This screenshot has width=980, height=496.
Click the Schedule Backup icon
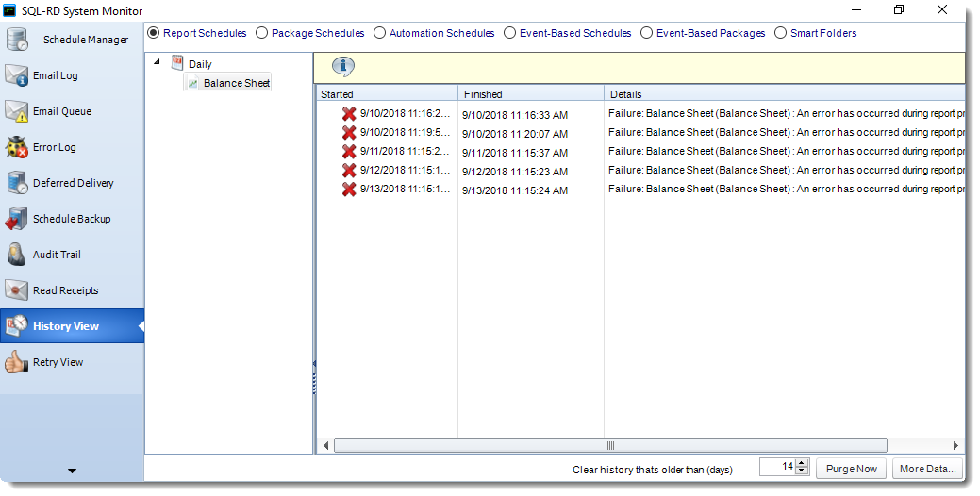coord(16,220)
